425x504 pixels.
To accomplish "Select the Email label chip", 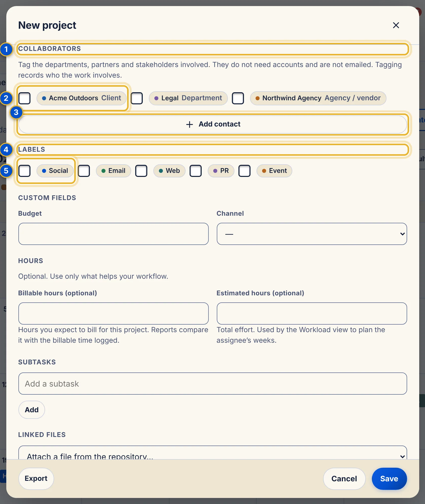I will (x=113, y=171).
